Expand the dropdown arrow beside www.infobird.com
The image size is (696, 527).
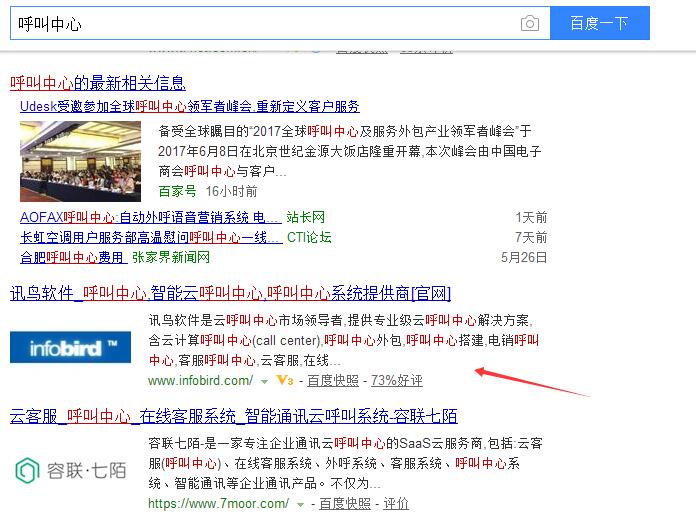264,381
